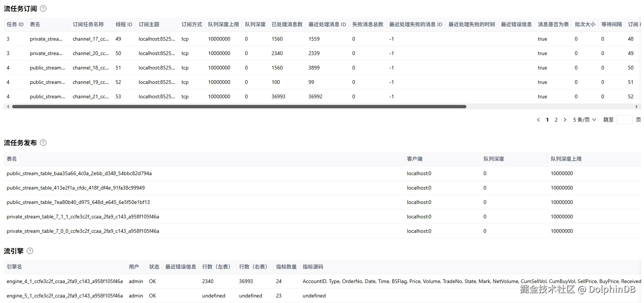The width and height of the screenshot is (644, 303).
Task: Click the private_stream_table_7_1_1 table name
Action: [83, 217]
